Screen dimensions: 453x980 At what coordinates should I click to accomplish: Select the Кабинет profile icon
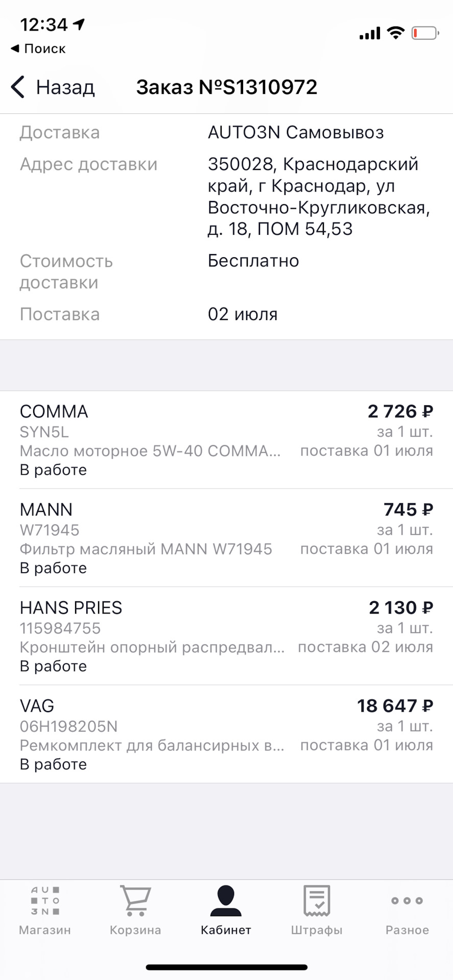tap(226, 901)
